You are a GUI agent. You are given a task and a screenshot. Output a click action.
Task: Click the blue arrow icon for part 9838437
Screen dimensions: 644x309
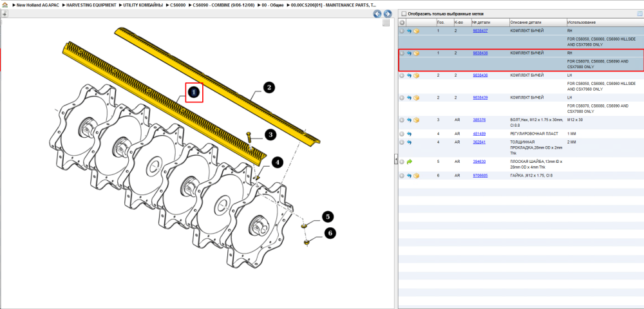tap(409, 31)
